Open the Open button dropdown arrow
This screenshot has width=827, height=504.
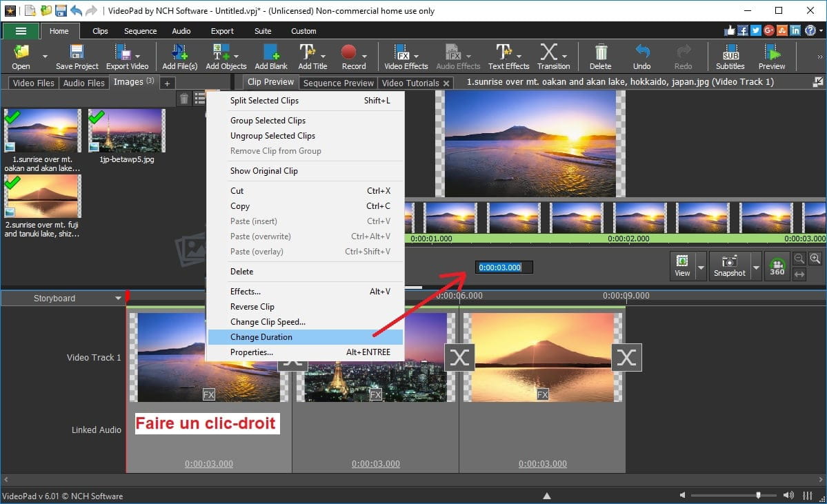[45, 57]
